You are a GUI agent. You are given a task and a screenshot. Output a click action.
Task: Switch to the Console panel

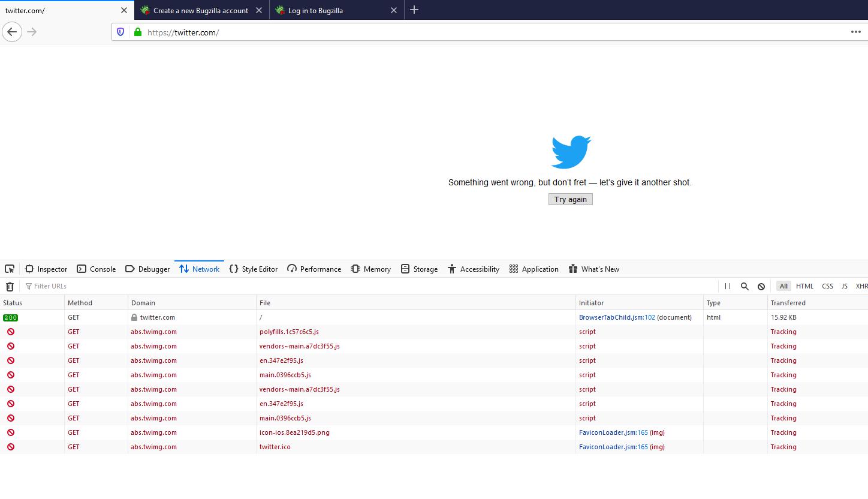(x=96, y=269)
